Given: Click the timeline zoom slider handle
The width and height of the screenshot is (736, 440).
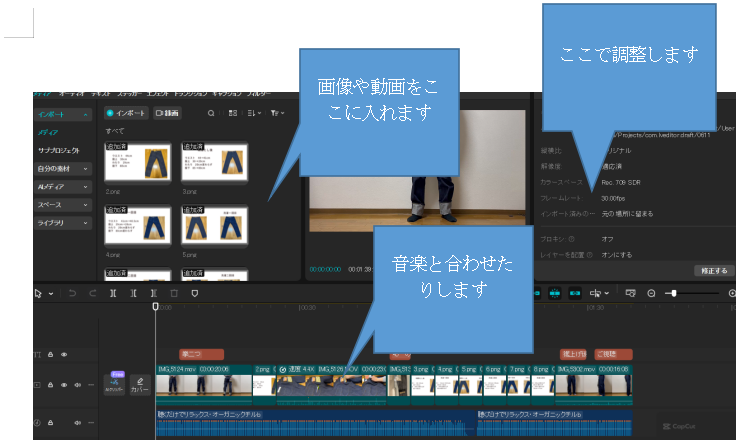Looking at the screenshot, I should click(674, 293).
